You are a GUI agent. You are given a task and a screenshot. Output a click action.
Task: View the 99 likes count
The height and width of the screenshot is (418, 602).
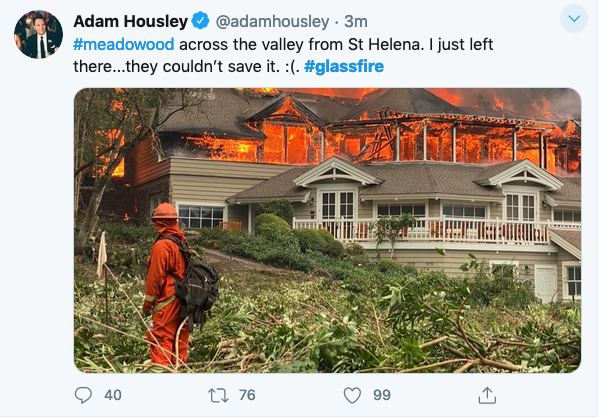tap(382, 395)
